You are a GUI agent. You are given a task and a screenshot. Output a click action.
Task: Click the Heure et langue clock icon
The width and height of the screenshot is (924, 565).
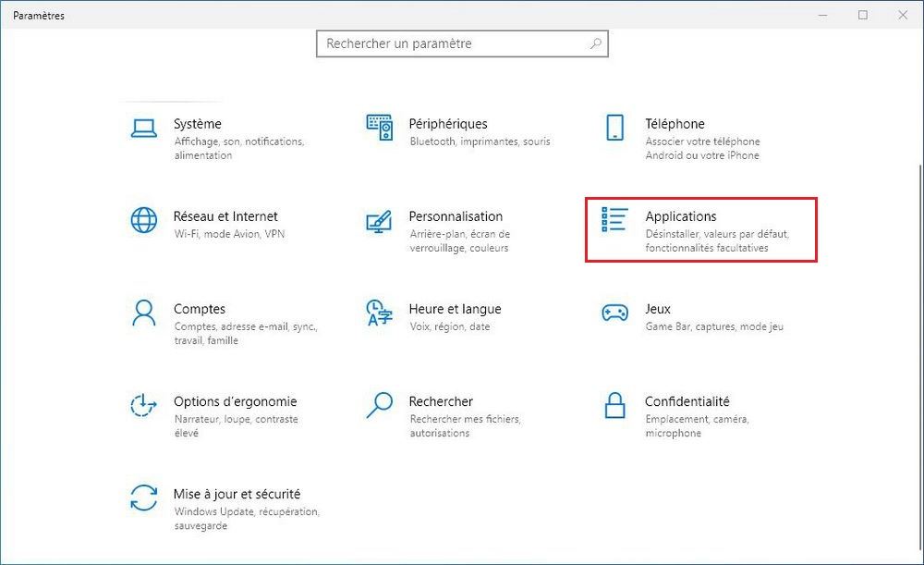[379, 313]
